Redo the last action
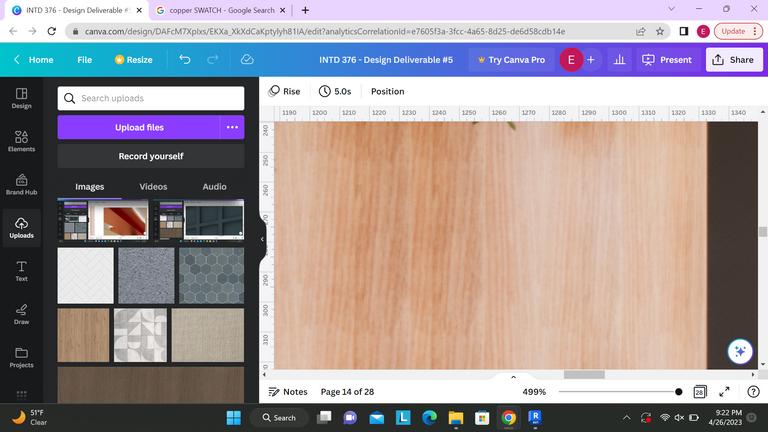Image resolution: width=768 pixels, height=432 pixels. click(x=213, y=60)
